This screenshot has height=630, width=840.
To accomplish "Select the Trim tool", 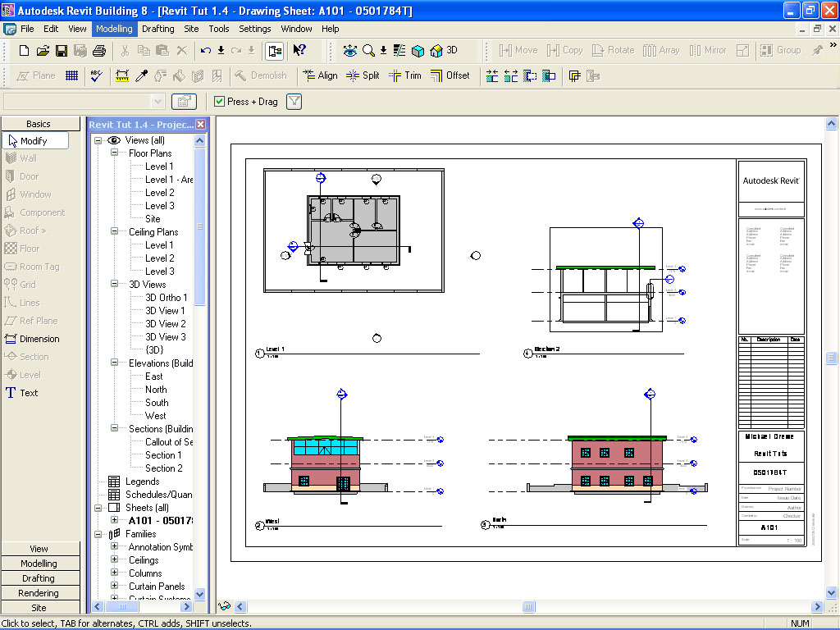I will 405,75.
